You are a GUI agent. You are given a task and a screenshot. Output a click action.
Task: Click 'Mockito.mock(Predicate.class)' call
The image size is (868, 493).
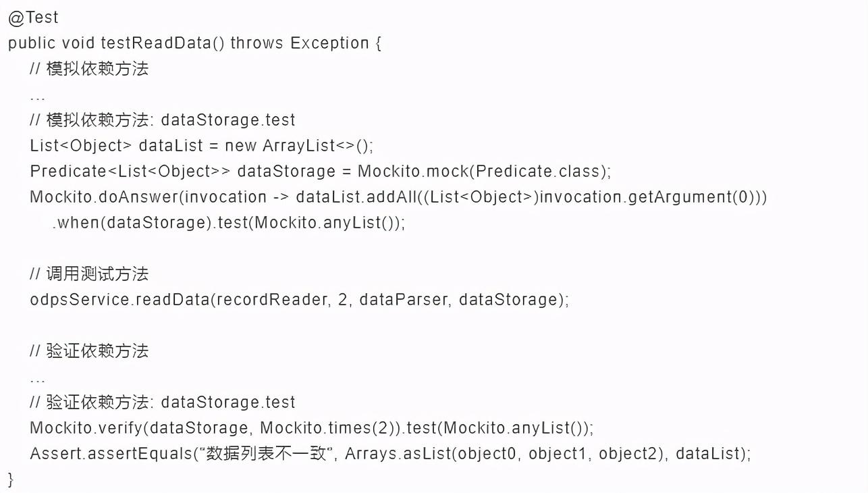pos(483,172)
